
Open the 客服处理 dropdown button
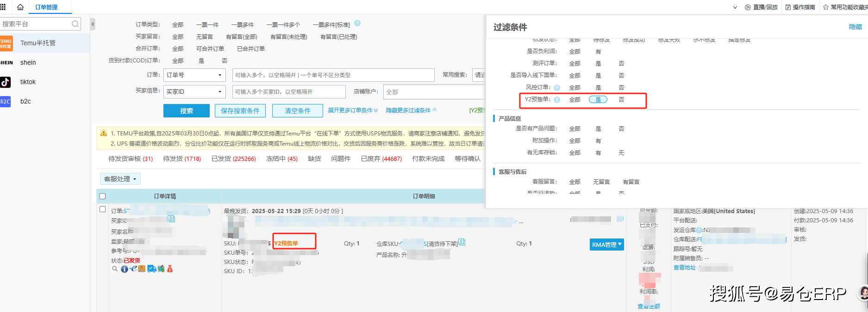click(x=120, y=179)
